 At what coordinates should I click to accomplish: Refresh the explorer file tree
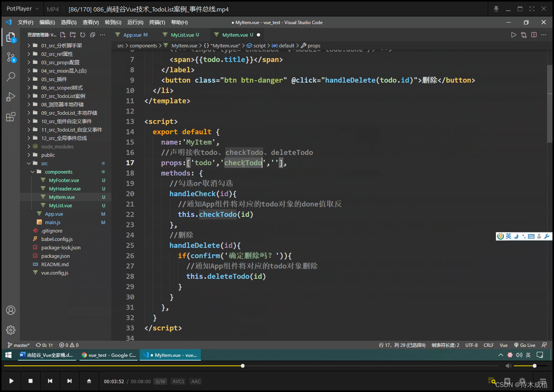coord(83,35)
